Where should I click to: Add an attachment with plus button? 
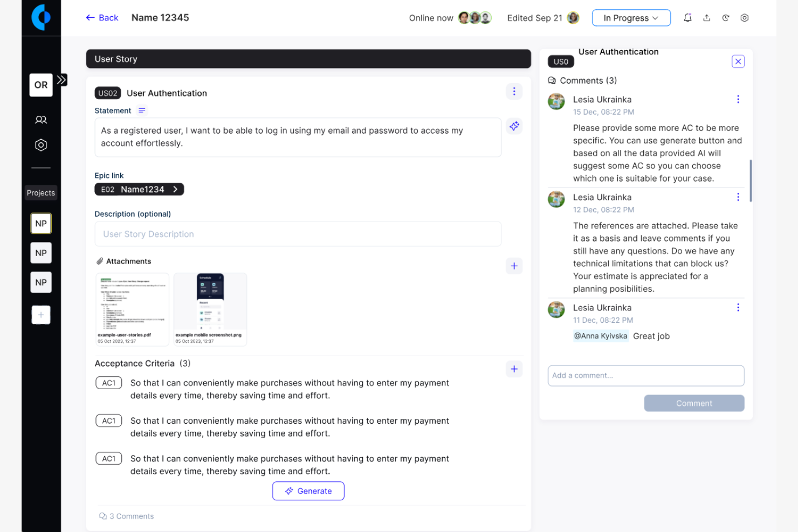(514, 266)
